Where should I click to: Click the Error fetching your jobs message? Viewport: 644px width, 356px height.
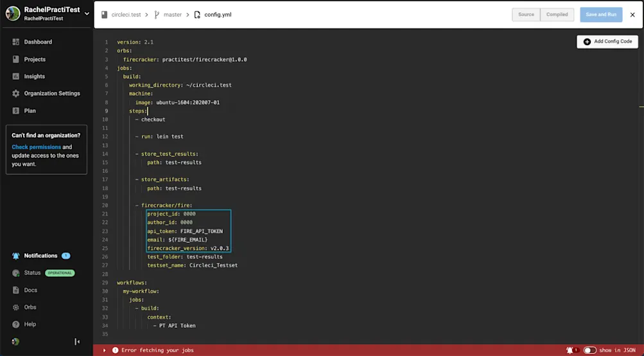pyautogui.click(x=157, y=350)
